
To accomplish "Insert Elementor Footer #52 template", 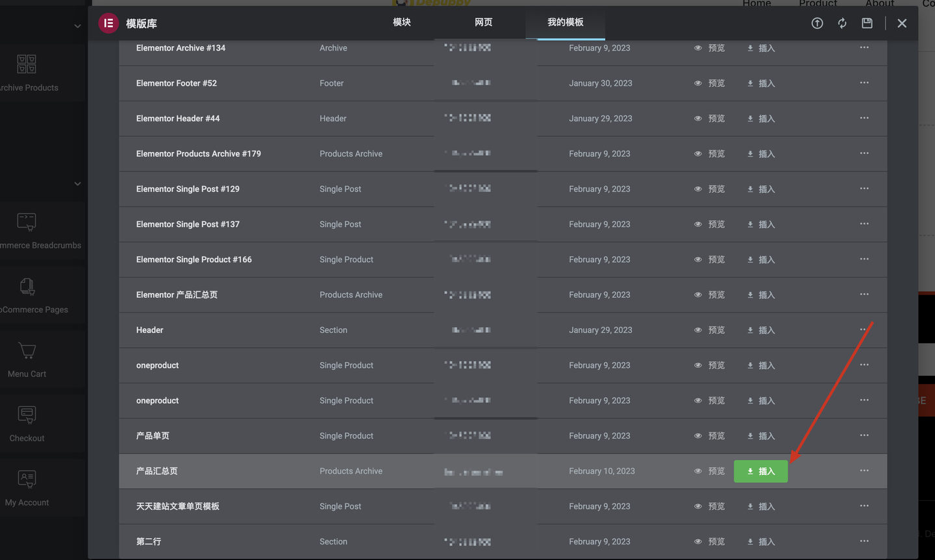I will 761,83.
